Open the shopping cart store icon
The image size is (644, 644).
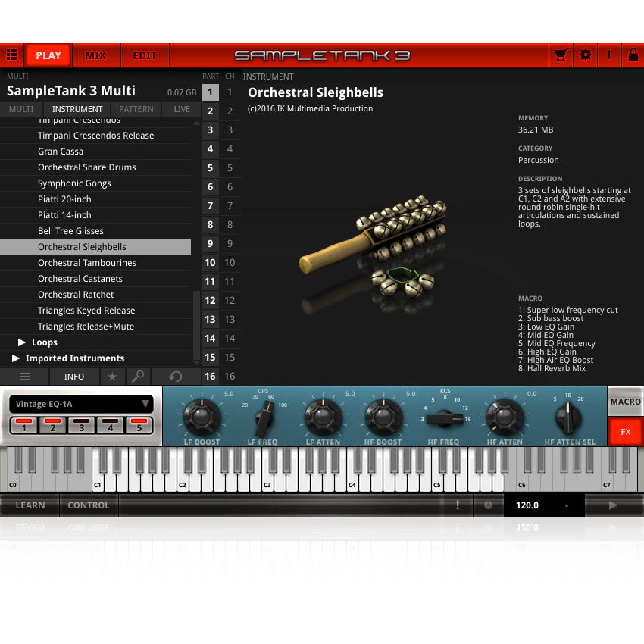tap(561, 55)
